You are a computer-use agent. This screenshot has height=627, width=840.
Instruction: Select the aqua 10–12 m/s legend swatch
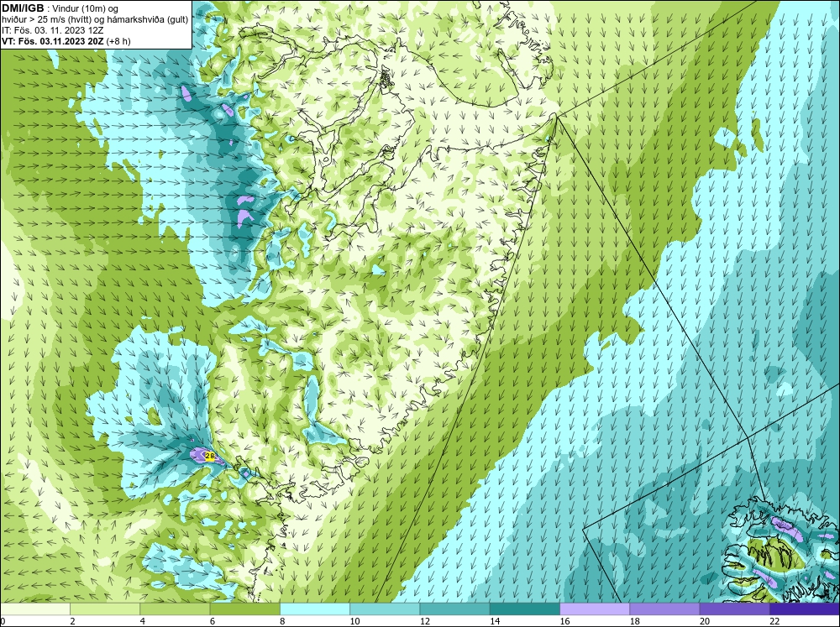point(385,609)
